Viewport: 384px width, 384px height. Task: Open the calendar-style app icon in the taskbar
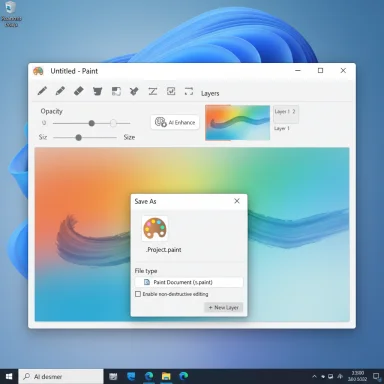click(113, 377)
